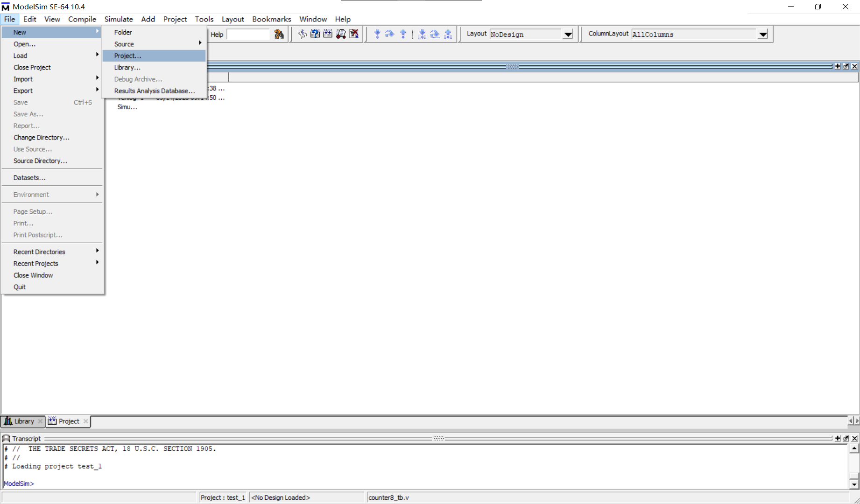Expand the Source submenu

(154, 44)
